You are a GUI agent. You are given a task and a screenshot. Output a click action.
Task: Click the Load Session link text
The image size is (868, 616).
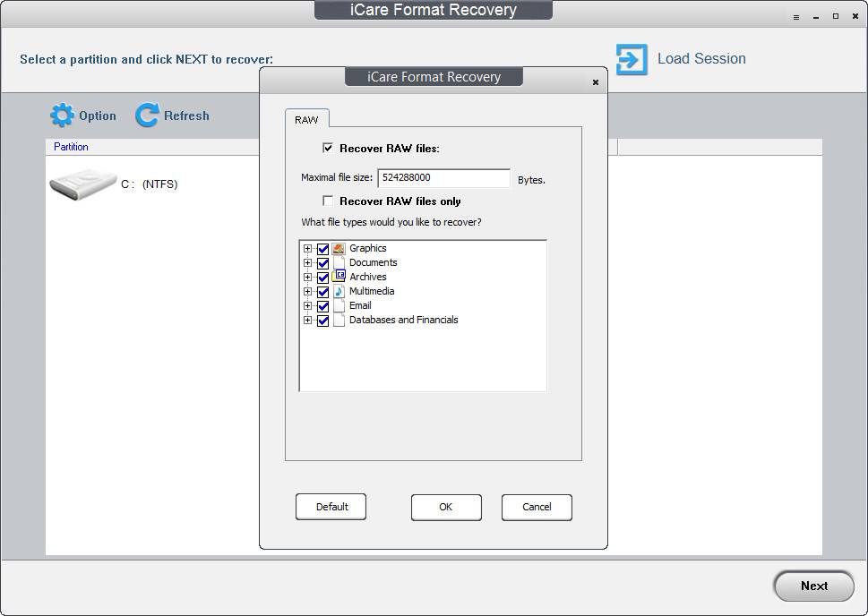click(x=701, y=59)
